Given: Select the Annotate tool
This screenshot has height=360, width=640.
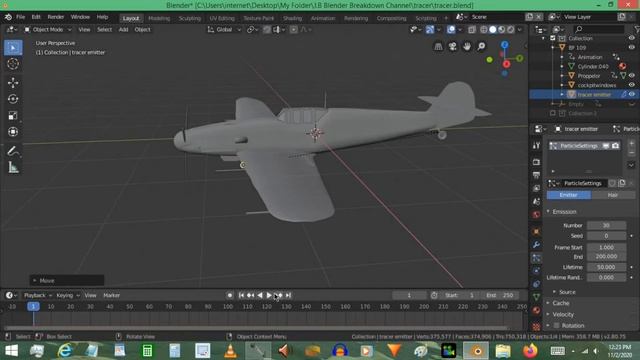Looking at the screenshot, I should 13,151.
